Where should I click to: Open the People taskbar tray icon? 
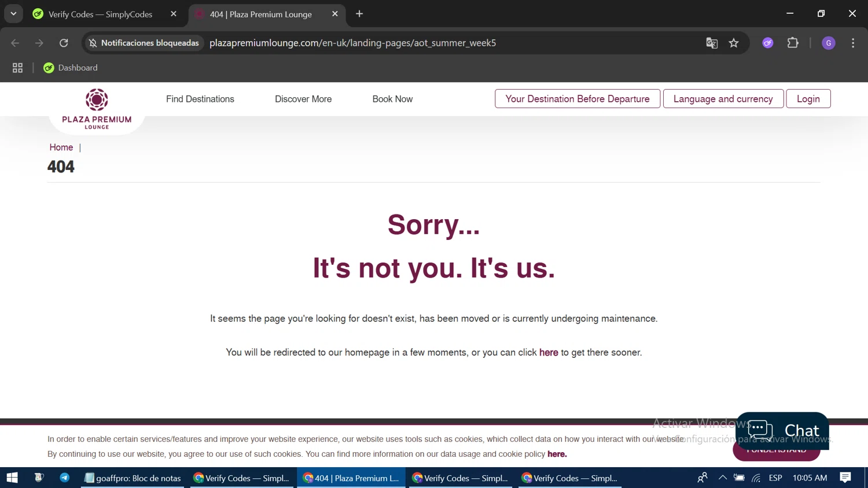(x=703, y=478)
